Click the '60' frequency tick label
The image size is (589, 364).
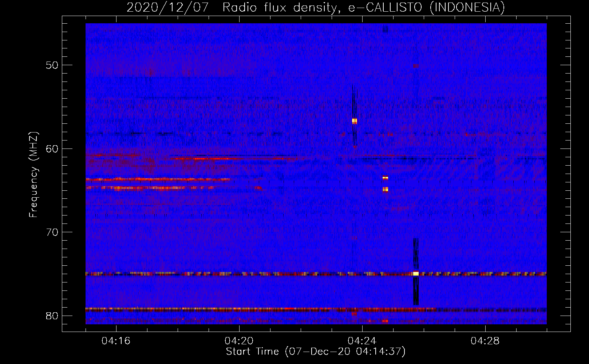[52, 149]
